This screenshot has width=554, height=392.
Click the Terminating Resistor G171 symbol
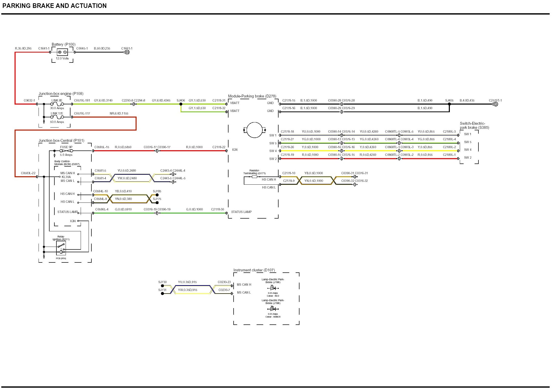[x=254, y=176]
